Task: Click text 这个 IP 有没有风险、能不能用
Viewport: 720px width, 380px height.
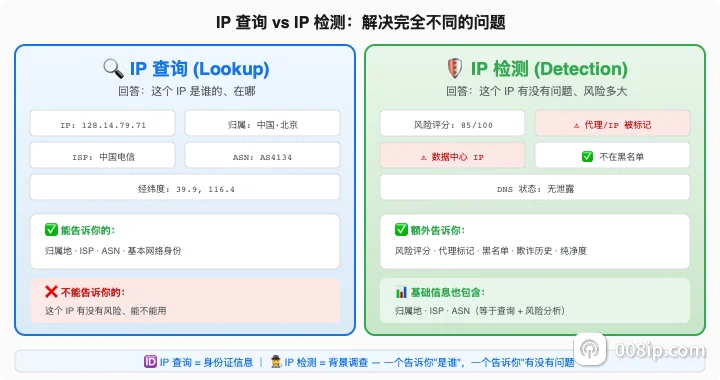Action: 106,311
